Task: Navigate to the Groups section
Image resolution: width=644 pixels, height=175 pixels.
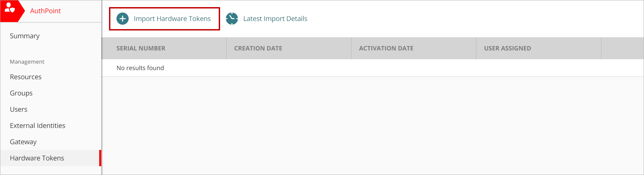Action: [x=21, y=93]
